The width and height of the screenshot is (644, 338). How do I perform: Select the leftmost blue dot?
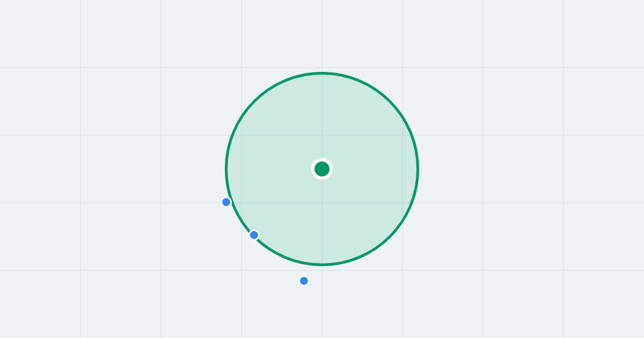point(226,202)
